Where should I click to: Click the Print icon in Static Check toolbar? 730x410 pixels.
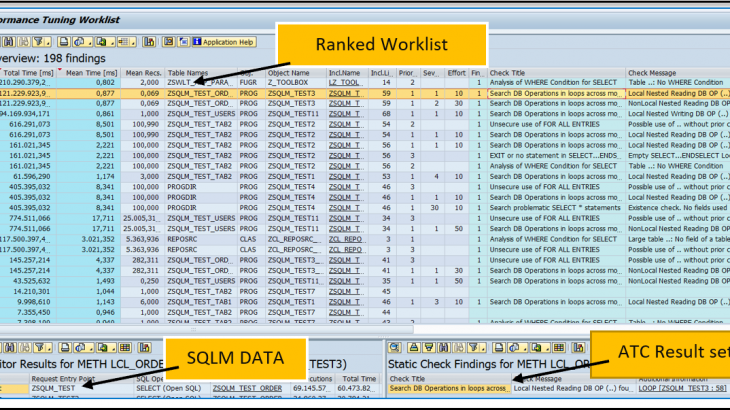(x=499, y=348)
